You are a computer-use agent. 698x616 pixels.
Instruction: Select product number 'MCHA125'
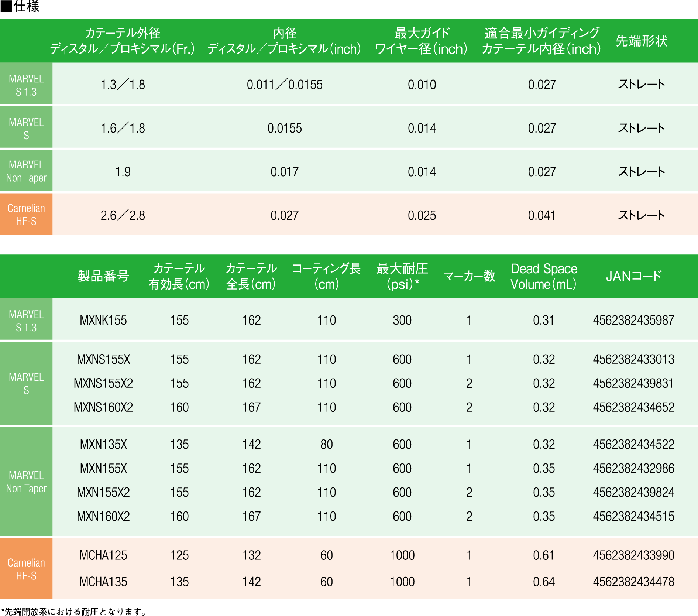(x=103, y=555)
